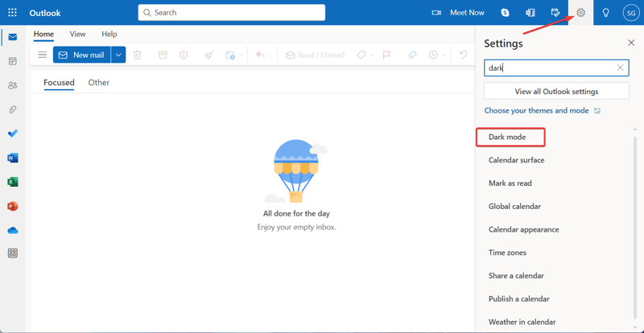Click the Meet Now label
This screenshot has width=644, height=333.
tap(467, 13)
